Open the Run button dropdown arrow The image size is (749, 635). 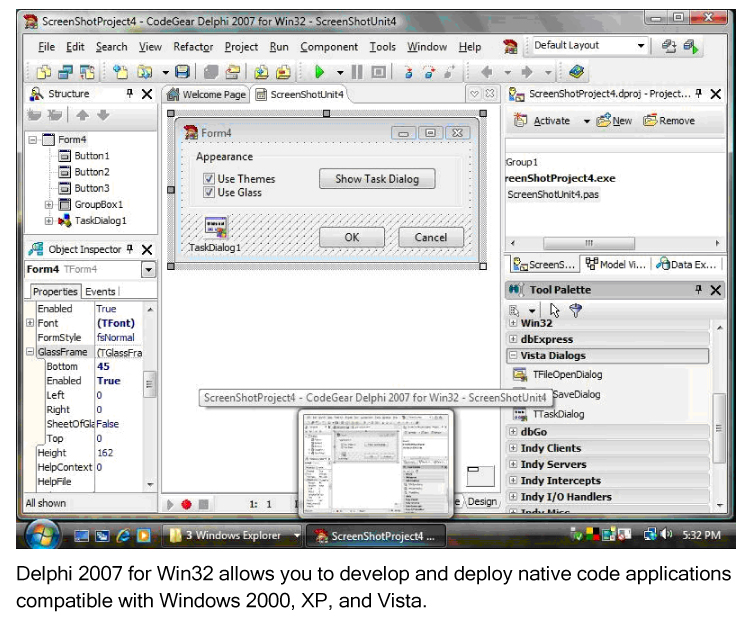click(340, 73)
